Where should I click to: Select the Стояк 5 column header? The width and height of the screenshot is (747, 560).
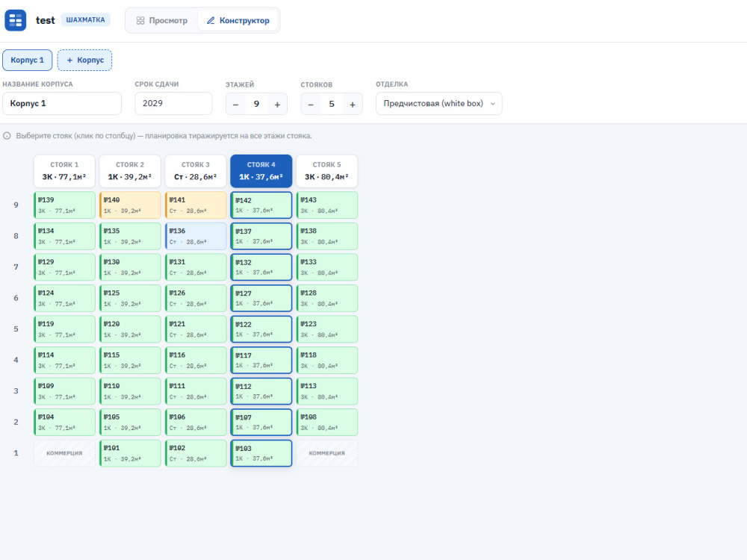(x=327, y=171)
